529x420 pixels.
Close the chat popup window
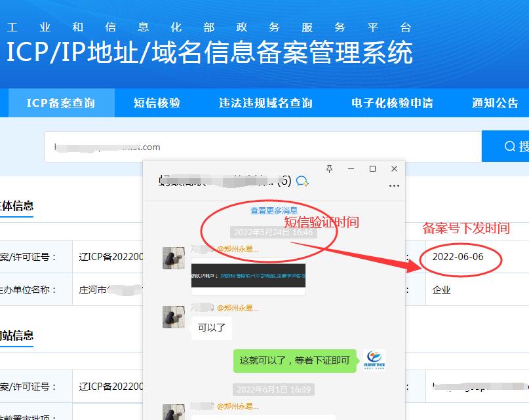(394, 169)
